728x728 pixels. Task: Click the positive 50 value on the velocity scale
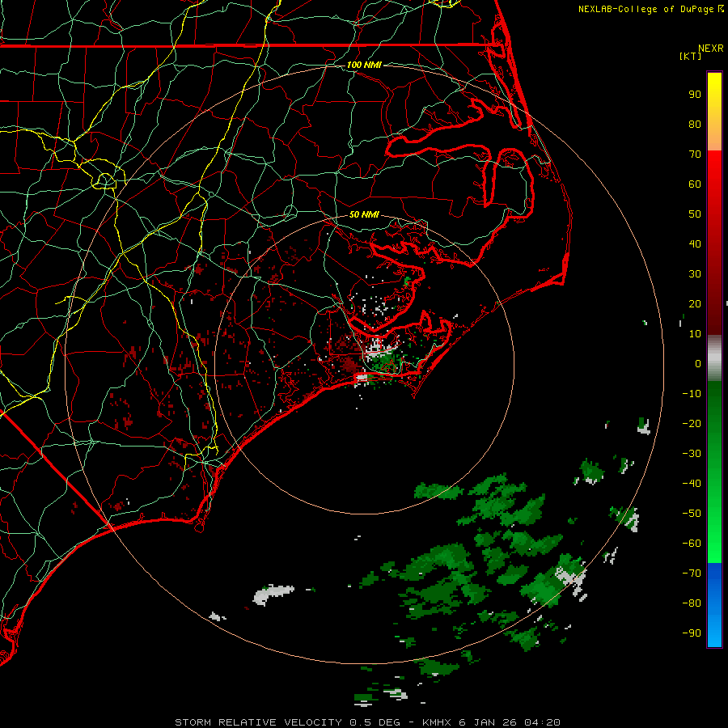[695, 214]
